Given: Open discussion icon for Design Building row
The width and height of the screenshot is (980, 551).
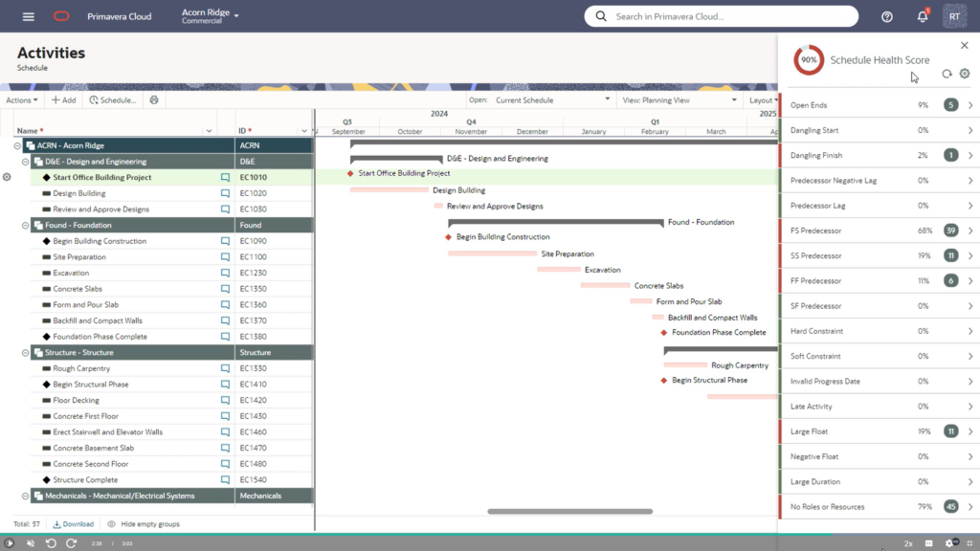Looking at the screenshot, I should click(x=226, y=193).
